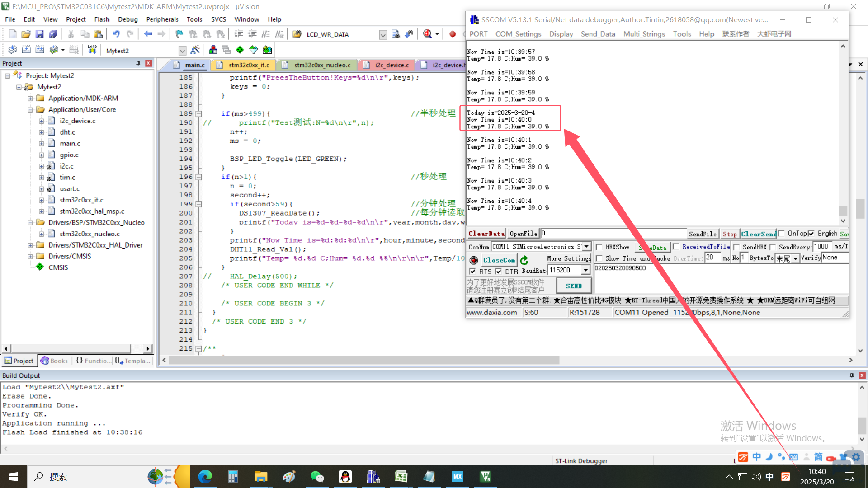Toggle Show Time and Packe checkbox
The height and width of the screenshot is (488, 868).
(599, 258)
